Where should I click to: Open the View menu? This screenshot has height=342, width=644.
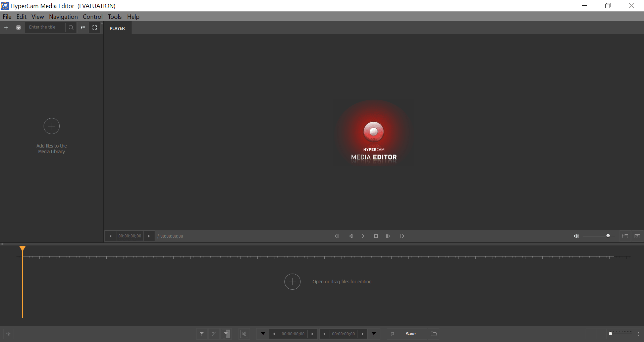tap(38, 17)
